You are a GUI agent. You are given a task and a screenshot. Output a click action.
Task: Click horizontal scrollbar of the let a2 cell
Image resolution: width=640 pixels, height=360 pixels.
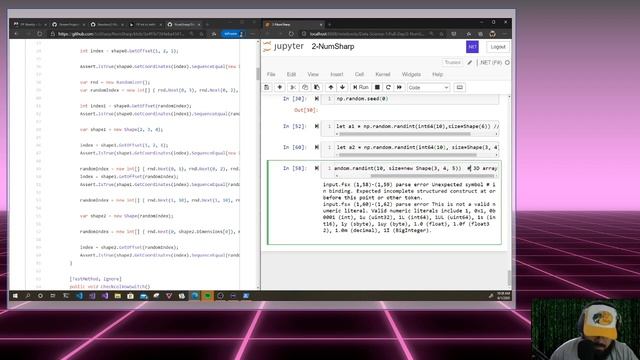pos(407,155)
